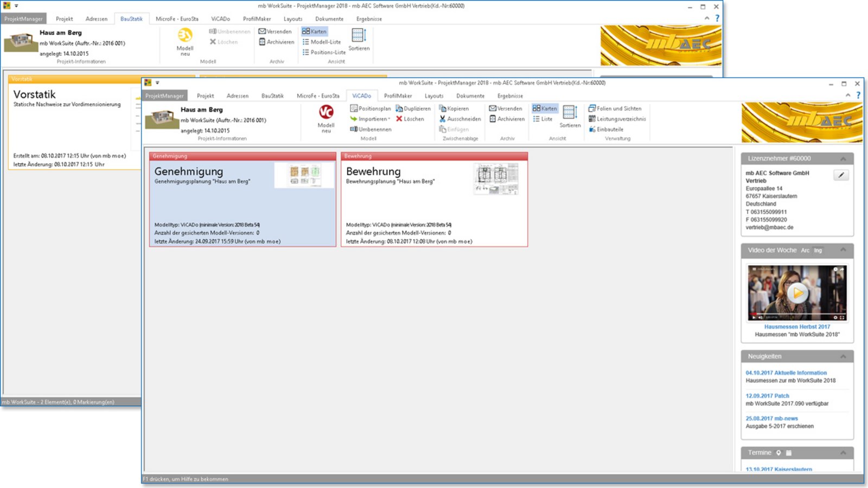868x488 pixels.
Task: Click Versenden in front window Archiv group
Action: [506, 108]
